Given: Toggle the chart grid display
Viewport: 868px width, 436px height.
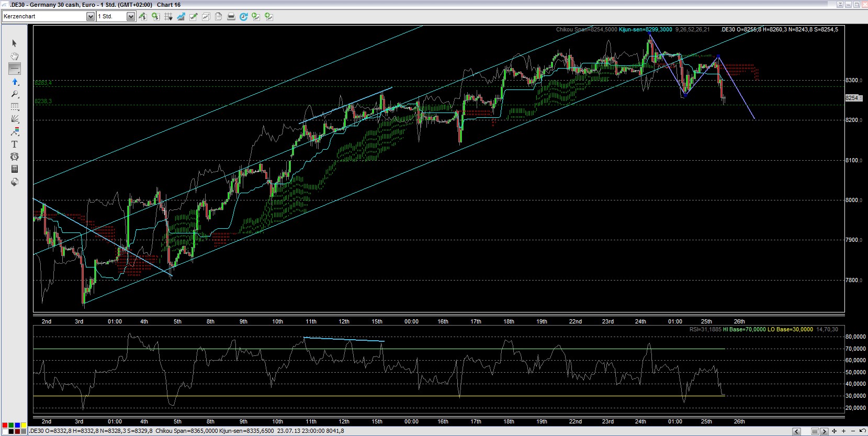Looking at the screenshot, I should [168, 17].
